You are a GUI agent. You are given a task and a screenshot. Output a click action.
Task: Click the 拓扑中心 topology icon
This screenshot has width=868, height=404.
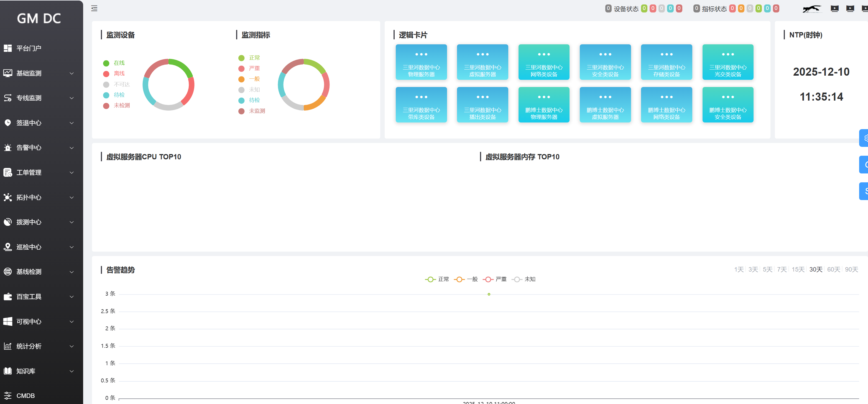tap(8, 197)
